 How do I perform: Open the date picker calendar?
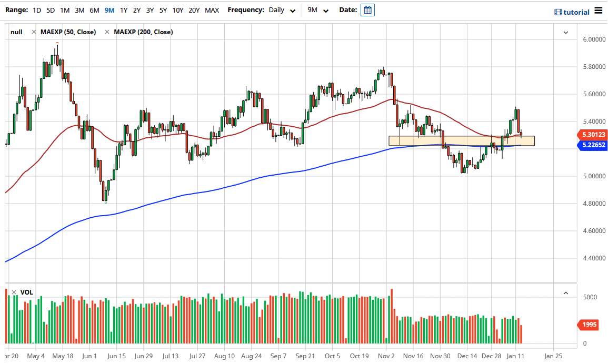click(x=367, y=9)
